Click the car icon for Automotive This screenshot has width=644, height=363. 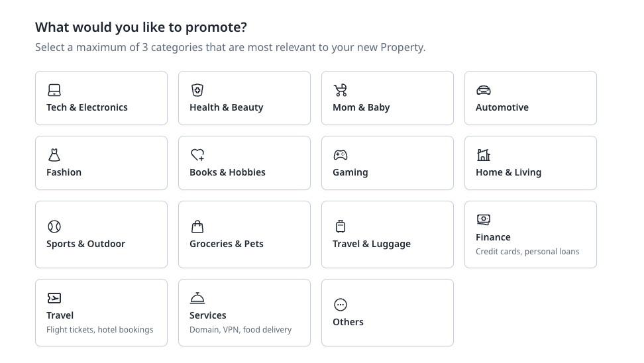click(484, 90)
